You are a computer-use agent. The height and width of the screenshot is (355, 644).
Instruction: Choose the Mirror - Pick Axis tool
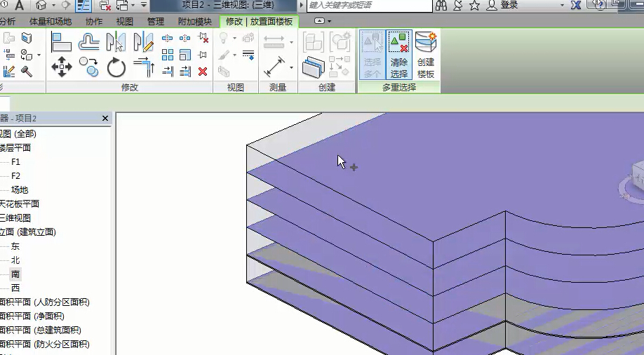(116, 42)
